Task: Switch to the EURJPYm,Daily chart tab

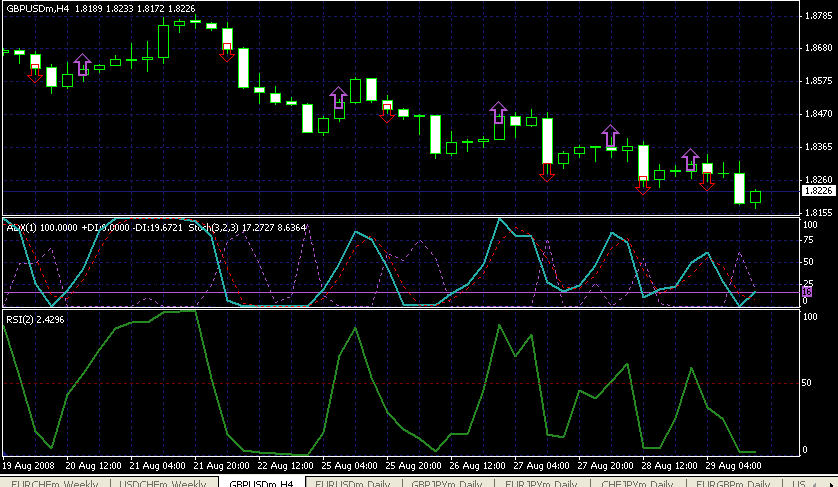Action: [x=541, y=483]
